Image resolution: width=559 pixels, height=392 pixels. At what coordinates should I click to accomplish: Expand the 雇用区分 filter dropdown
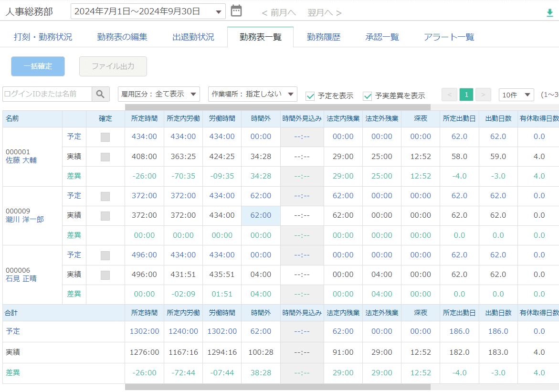click(159, 94)
